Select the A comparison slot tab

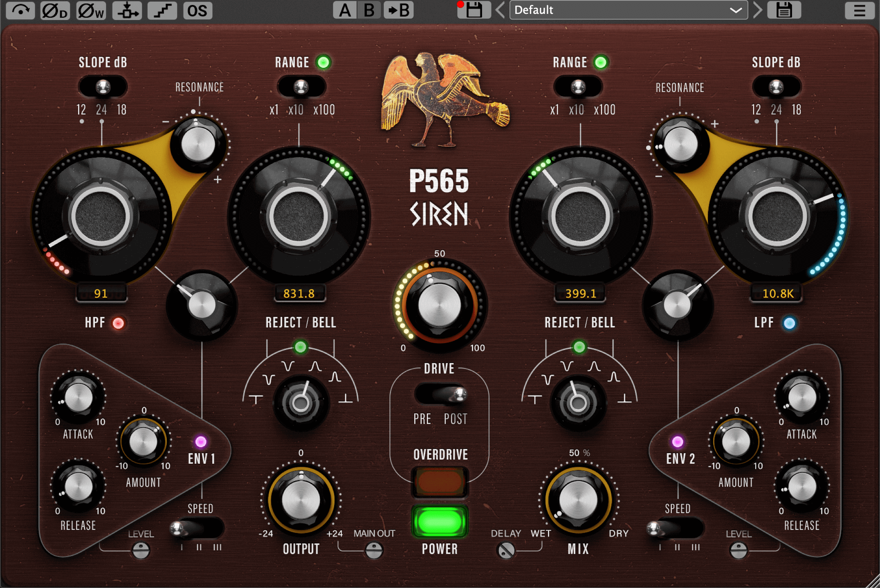click(343, 10)
